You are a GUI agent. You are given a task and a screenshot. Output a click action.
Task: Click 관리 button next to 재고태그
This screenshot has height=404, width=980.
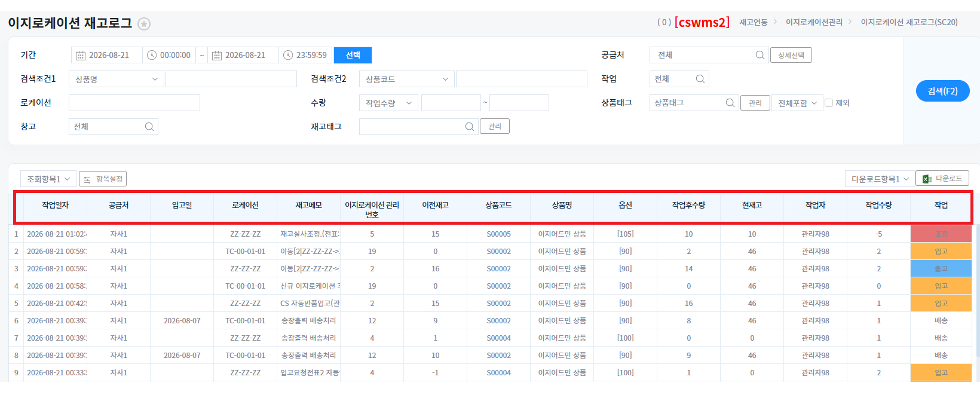494,126
